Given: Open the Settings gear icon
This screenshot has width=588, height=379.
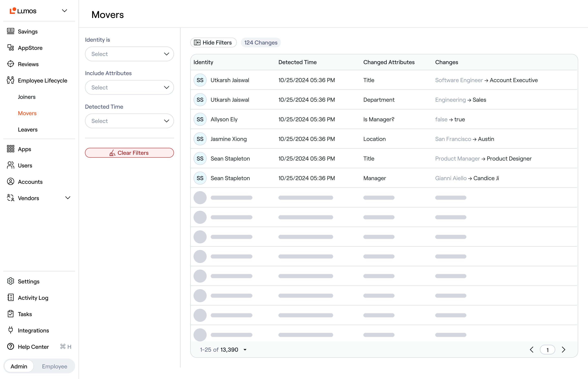Looking at the screenshot, I should 11,281.
